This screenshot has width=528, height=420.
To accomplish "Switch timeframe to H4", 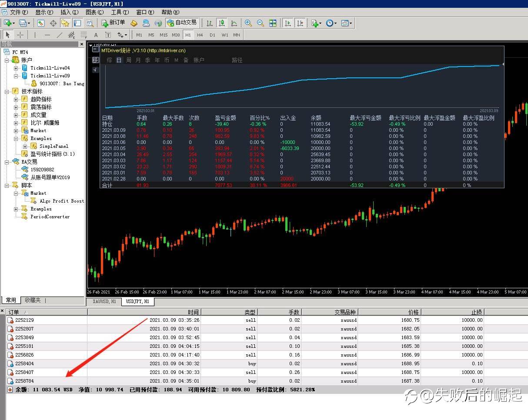I will click(200, 35).
